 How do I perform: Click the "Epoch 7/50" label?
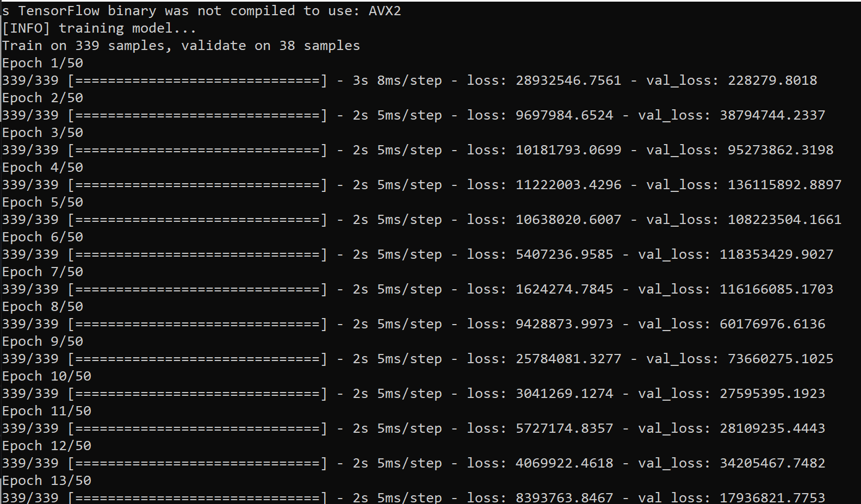43,272
